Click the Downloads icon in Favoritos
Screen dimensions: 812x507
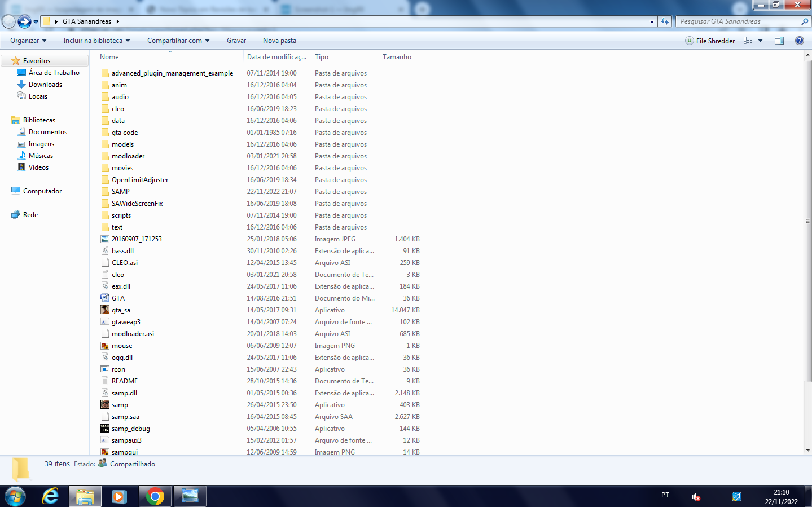(x=21, y=85)
